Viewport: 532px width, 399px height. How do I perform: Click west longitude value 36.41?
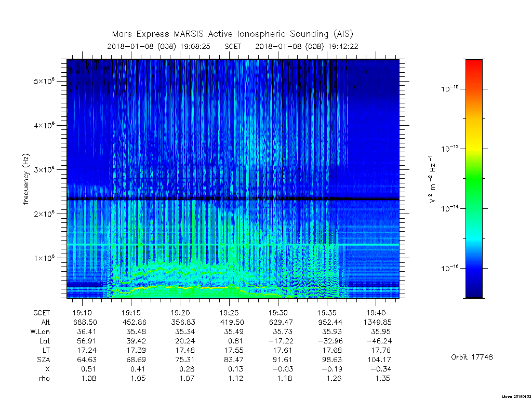tap(87, 331)
